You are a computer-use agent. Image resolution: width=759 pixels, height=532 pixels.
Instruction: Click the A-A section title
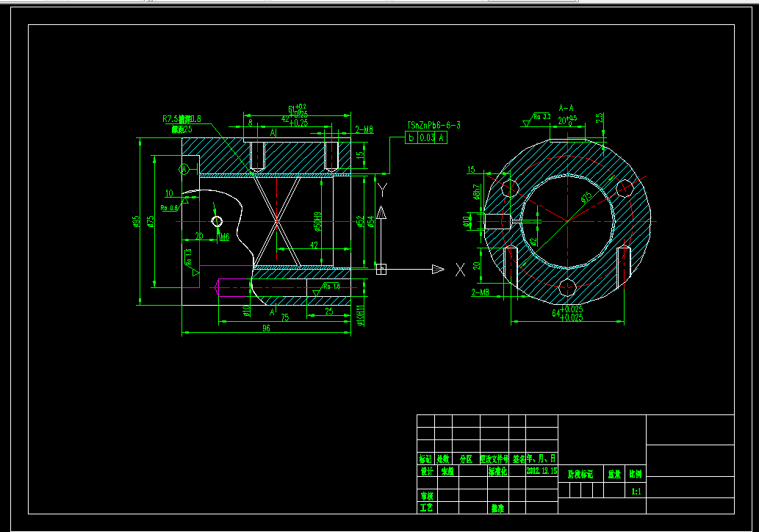tap(566, 108)
